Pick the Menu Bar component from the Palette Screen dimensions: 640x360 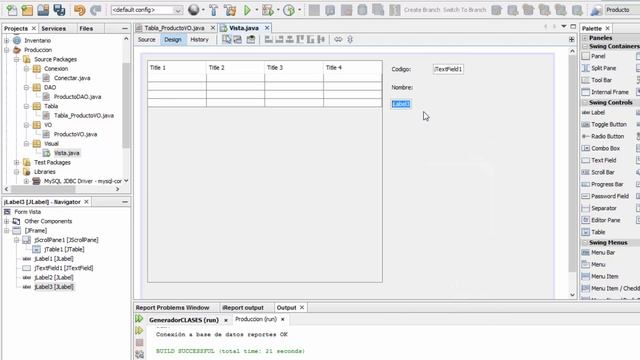pyautogui.click(x=603, y=253)
